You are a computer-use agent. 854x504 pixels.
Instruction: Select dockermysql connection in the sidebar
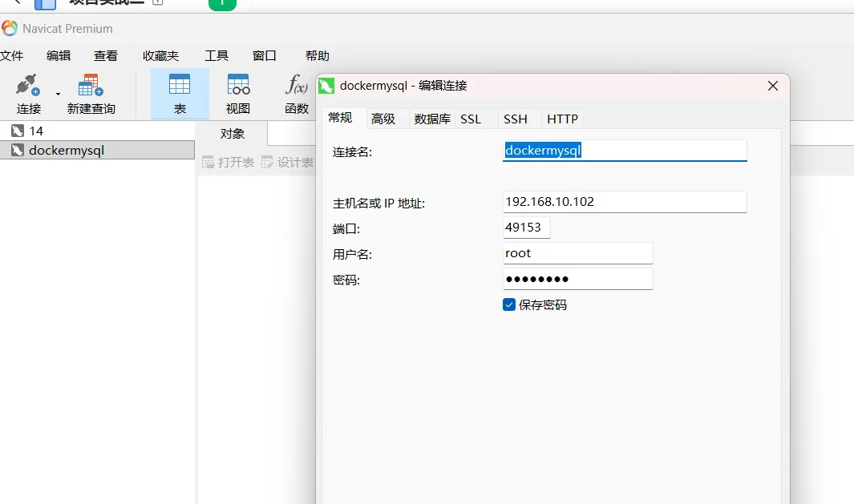(x=97, y=150)
